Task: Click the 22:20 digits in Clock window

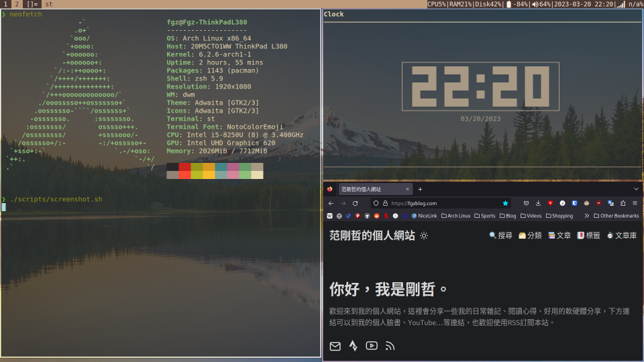Action: [x=480, y=86]
